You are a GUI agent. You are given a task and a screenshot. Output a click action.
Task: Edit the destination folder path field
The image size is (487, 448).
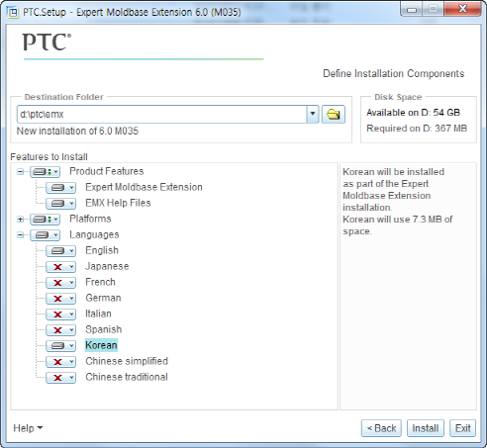tap(161, 115)
